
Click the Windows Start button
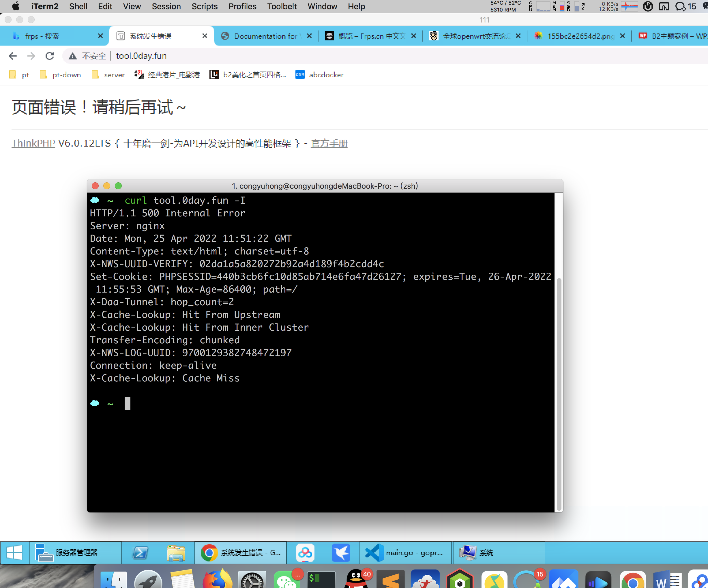14,553
